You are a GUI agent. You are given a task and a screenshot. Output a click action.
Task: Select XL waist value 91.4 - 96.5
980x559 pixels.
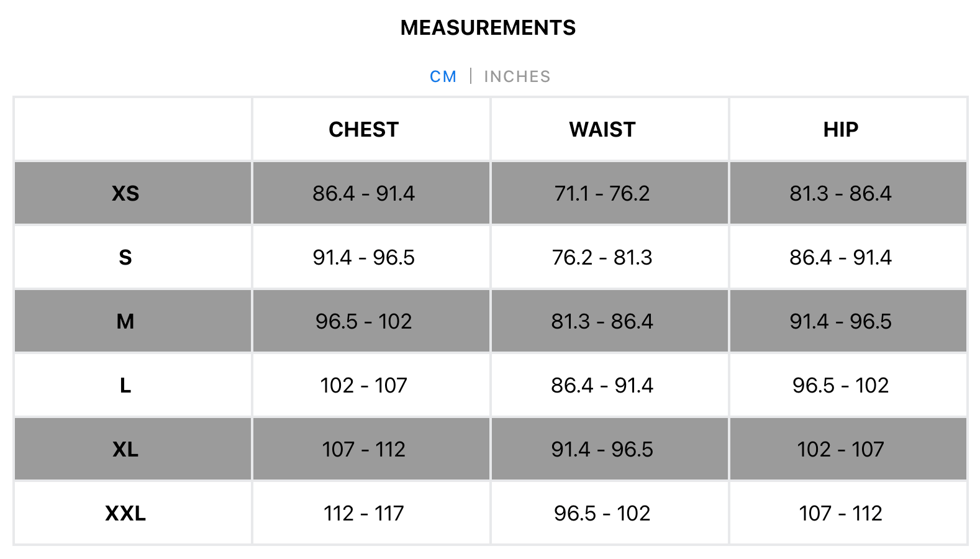pos(602,449)
